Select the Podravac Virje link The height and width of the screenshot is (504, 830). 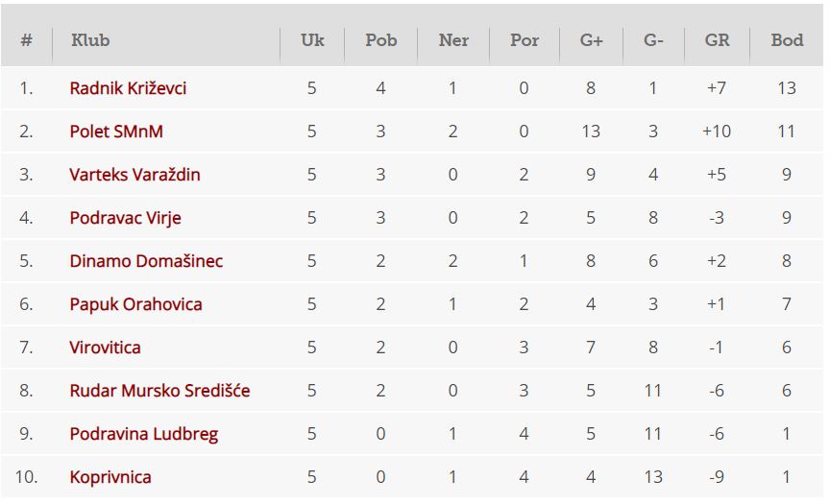point(125,218)
